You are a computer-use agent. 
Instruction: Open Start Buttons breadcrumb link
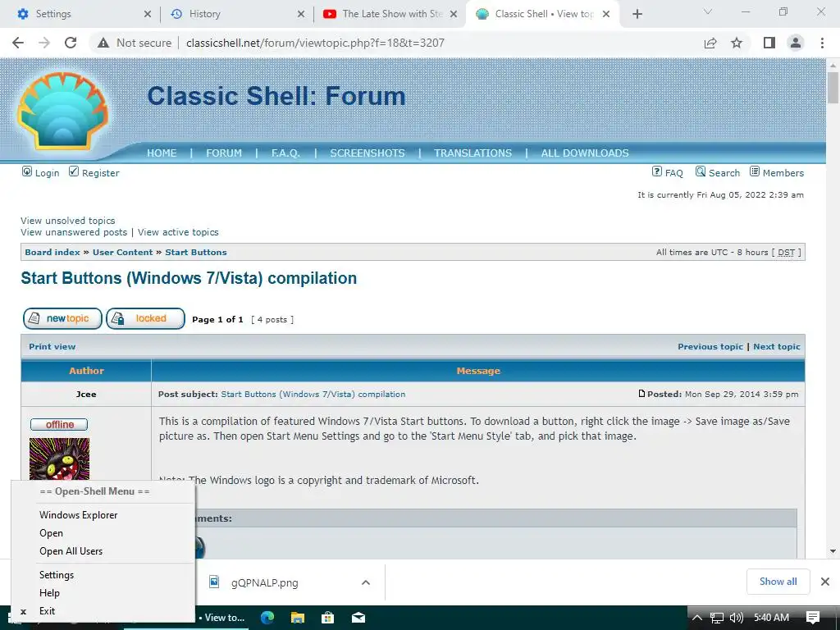pyautogui.click(x=196, y=253)
